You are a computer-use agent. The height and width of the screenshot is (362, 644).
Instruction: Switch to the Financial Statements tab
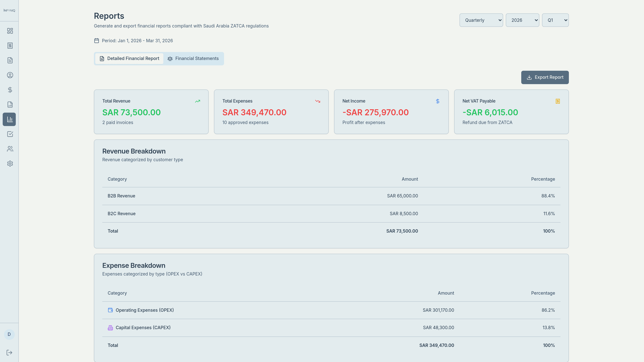194,58
